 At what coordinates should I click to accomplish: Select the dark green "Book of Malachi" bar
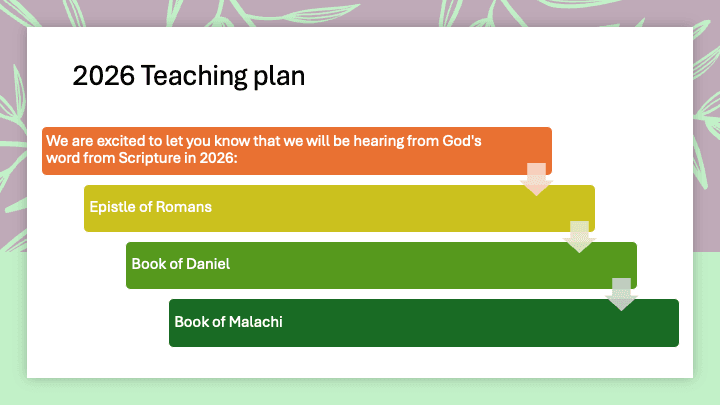424,322
